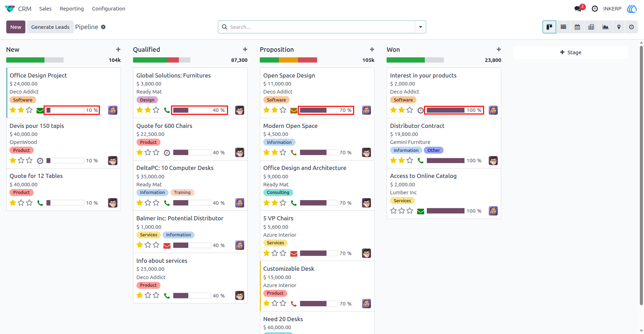The image size is (644, 334).
Task: Open the activities clock icon in top bar
Action: pos(595,9)
